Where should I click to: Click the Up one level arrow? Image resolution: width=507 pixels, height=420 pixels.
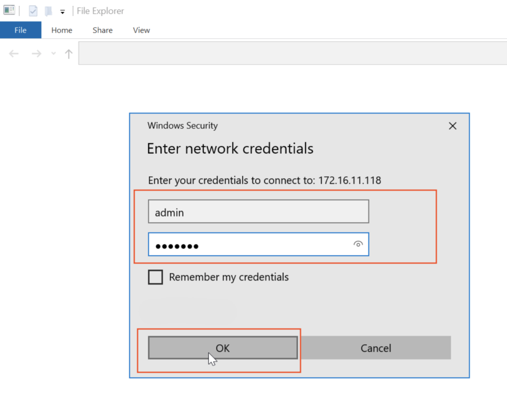point(69,54)
